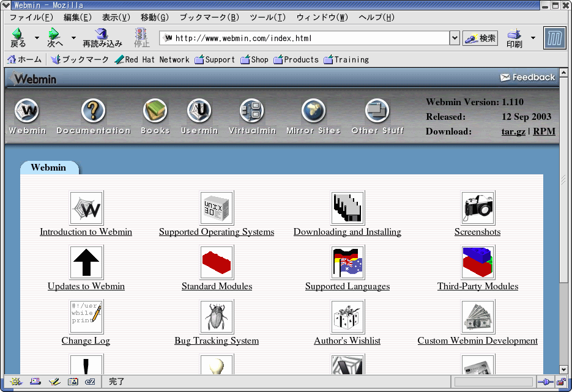Viewport: 572px width, 392px height.
Task: Open the IRC chat icon in status bar
Action: [90, 382]
